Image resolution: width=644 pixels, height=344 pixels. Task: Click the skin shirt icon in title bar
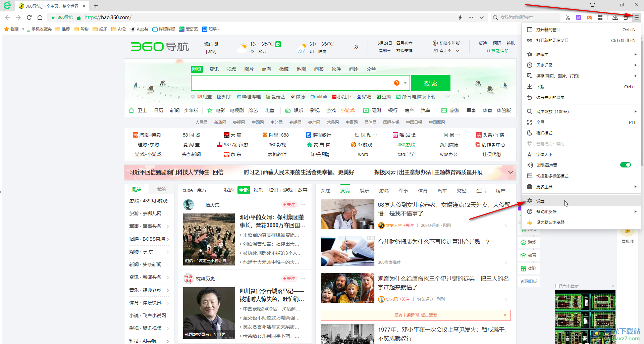(x=592, y=5)
